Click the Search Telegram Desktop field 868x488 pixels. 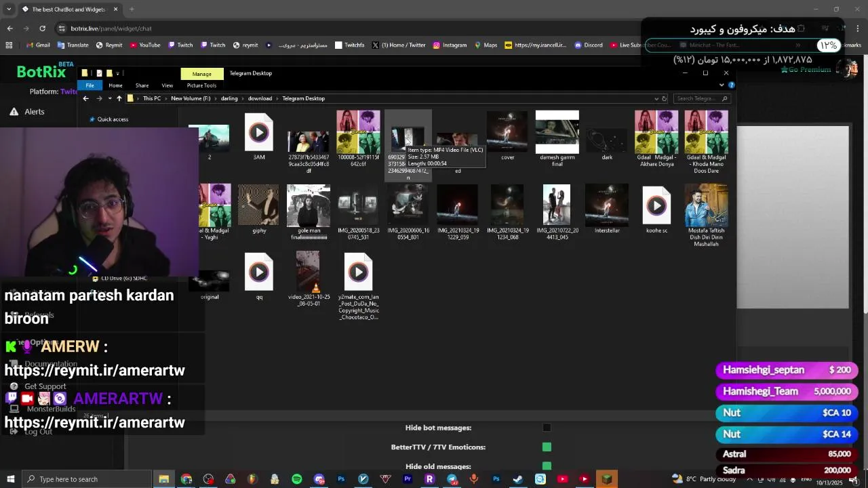(x=702, y=98)
